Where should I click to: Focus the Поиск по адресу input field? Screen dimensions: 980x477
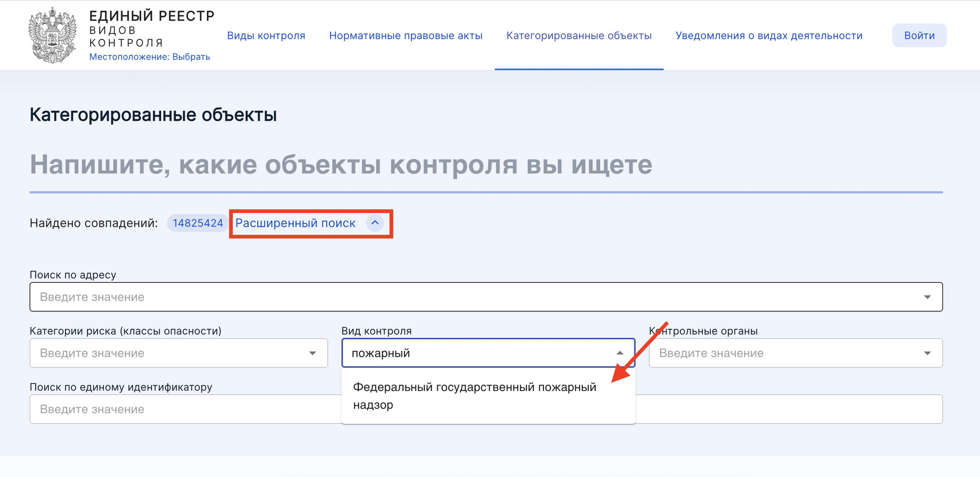pos(486,297)
